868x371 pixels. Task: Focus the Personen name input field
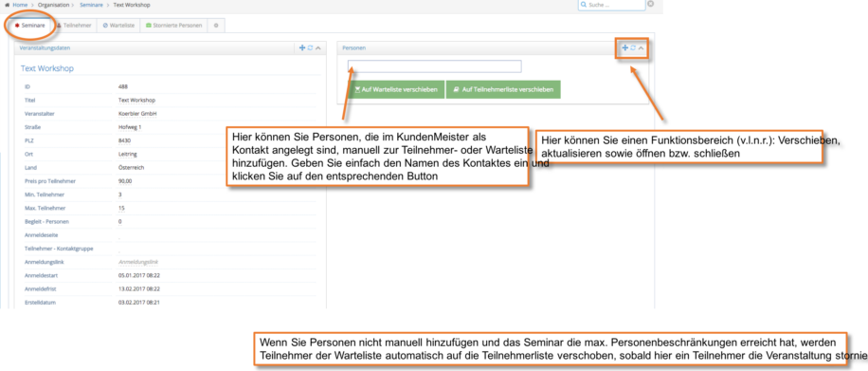click(x=435, y=66)
